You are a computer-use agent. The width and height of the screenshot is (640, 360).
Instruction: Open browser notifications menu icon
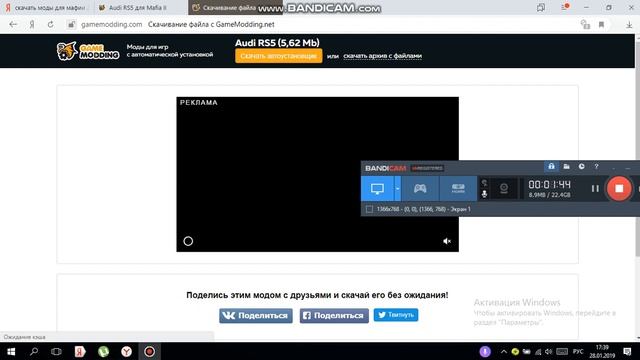pyautogui.click(x=565, y=7)
